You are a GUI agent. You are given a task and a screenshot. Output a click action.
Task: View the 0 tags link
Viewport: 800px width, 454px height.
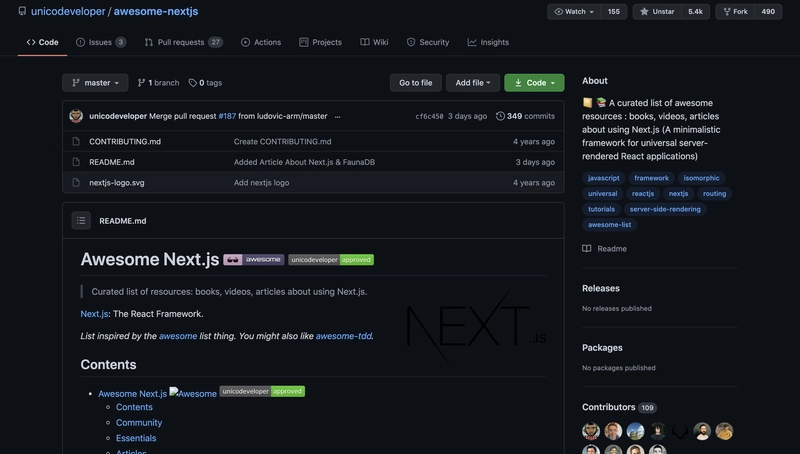tap(206, 83)
